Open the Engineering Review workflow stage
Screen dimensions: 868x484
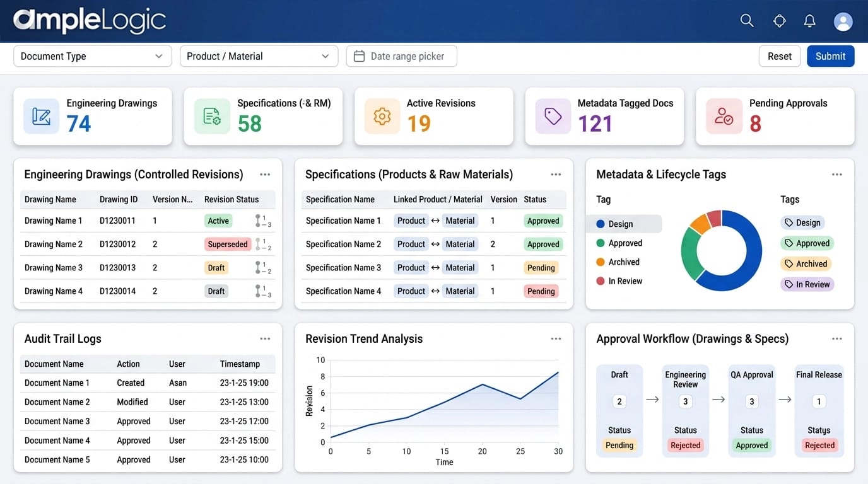click(686, 410)
